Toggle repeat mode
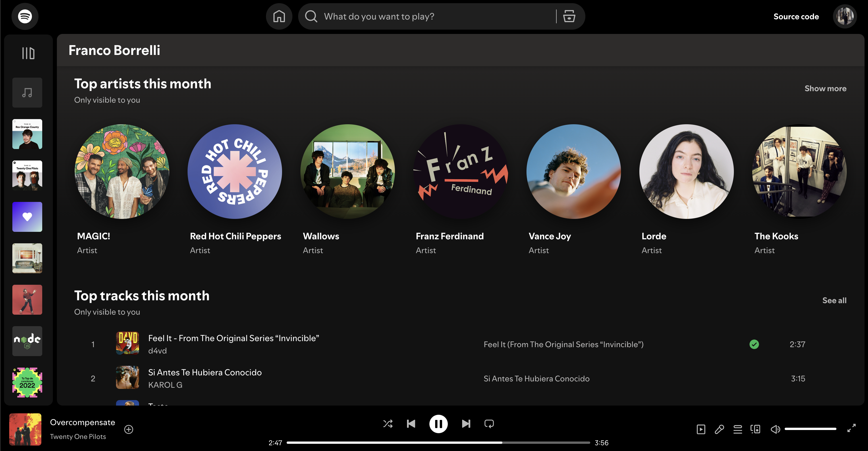Image resolution: width=868 pixels, height=451 pixels. point(489,424)
